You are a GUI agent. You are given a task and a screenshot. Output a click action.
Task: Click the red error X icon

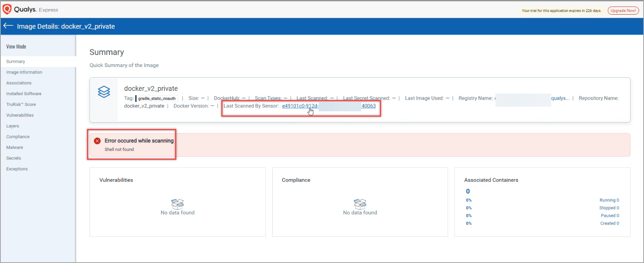(x=97, y=141)
